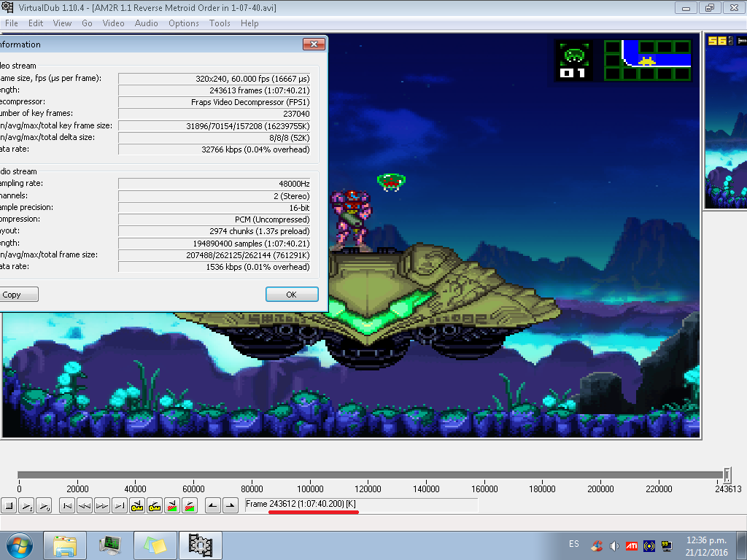Open the clock showing 12:36 p.m.
This screenshot has height=560, width=747.
(706, 545)
